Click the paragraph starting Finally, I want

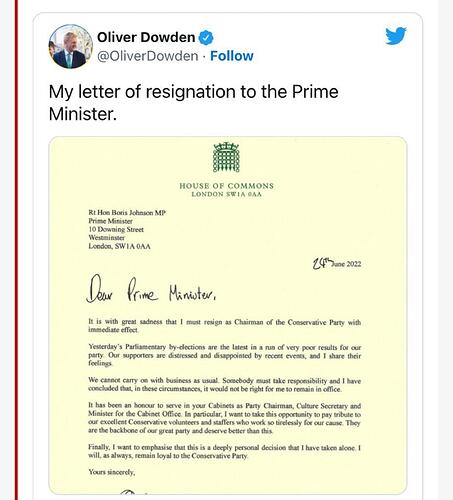point(225,451)
